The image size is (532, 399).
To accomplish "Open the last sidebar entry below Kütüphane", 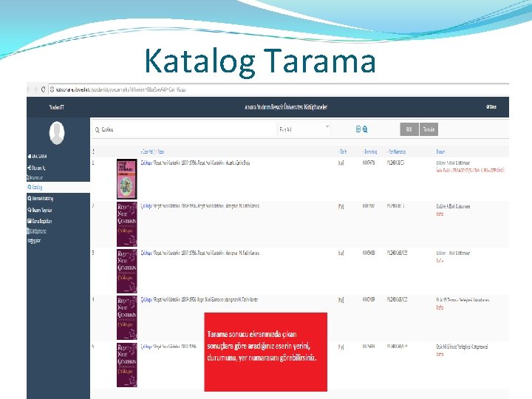I will [34, 241].
